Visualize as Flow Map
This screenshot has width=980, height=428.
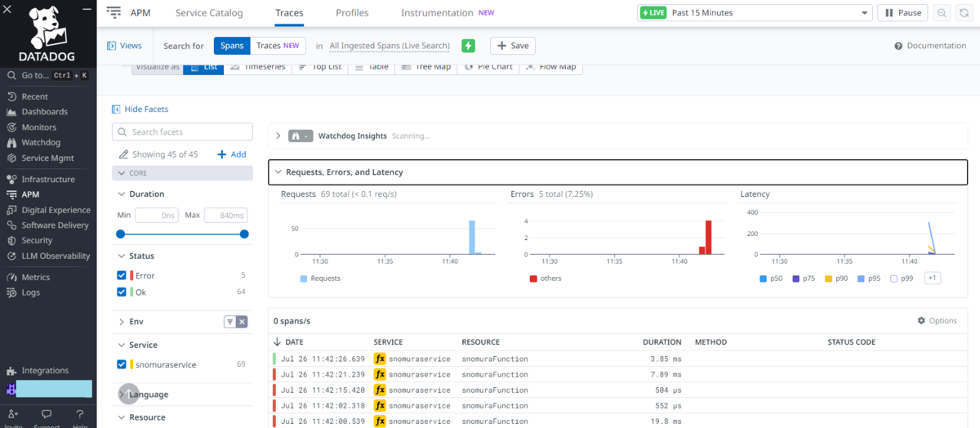coord(551,66)
